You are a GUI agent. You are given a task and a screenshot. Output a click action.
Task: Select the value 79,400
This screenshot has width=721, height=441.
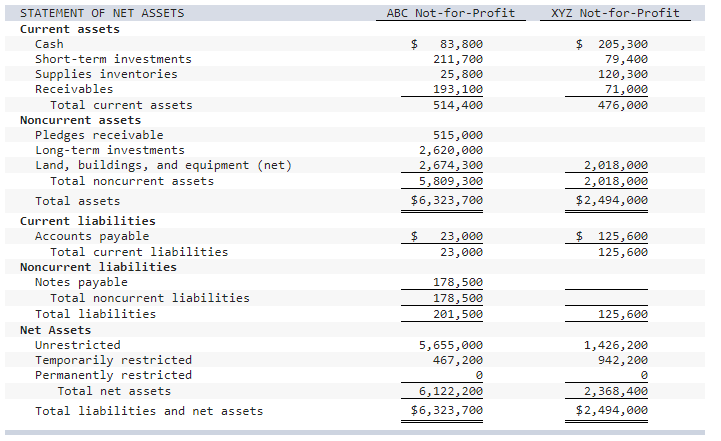pyautogui.click(x=626, y=59)
